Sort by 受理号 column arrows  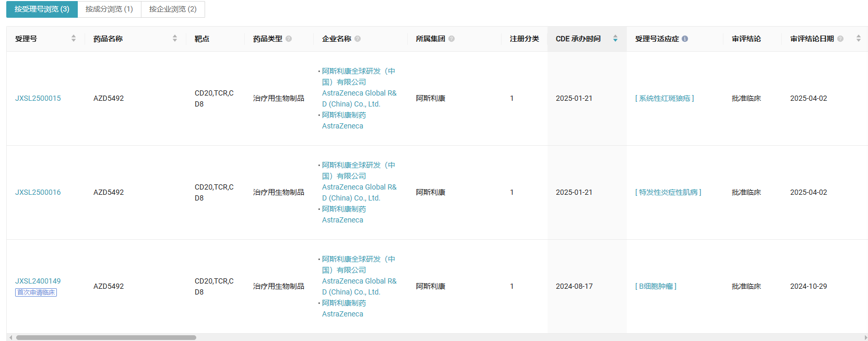click(x=74, y=38)
